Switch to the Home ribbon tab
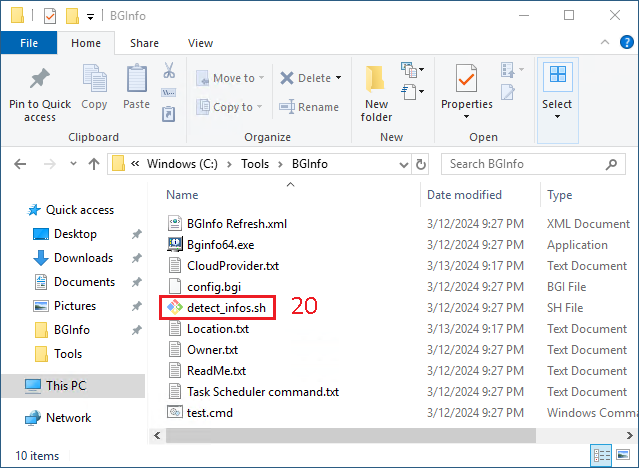The height and width of the screenshot is (468, 639). coord(86,43)
